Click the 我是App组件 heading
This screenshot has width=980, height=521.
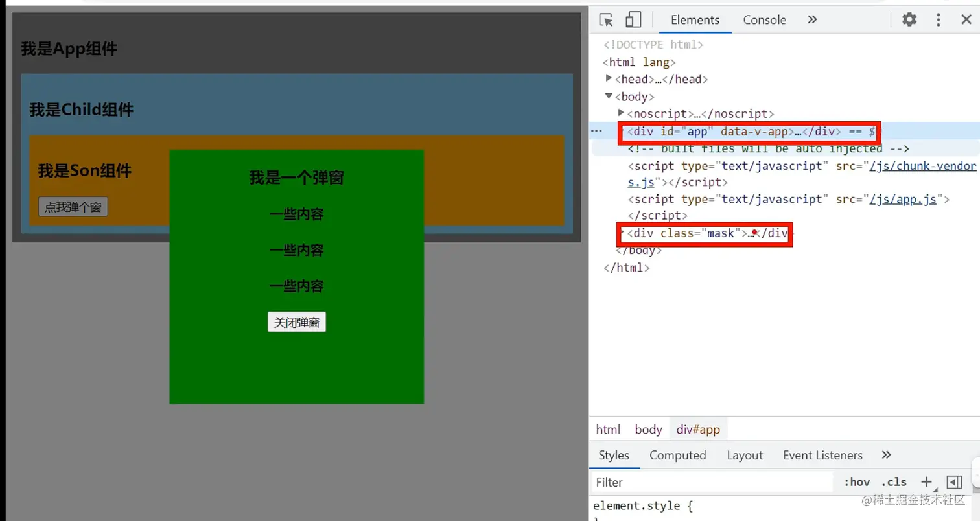coord(69,49)
